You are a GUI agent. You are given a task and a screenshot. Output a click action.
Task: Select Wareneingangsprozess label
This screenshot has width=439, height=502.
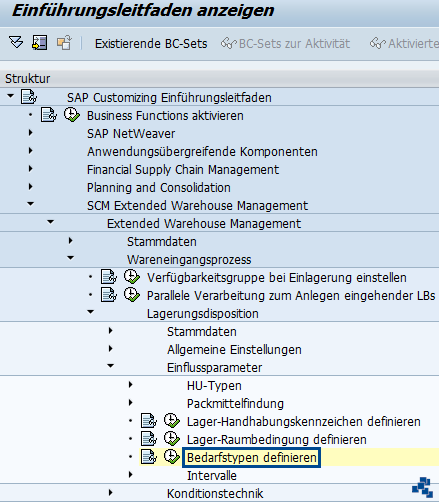click(x=189, y=260)
